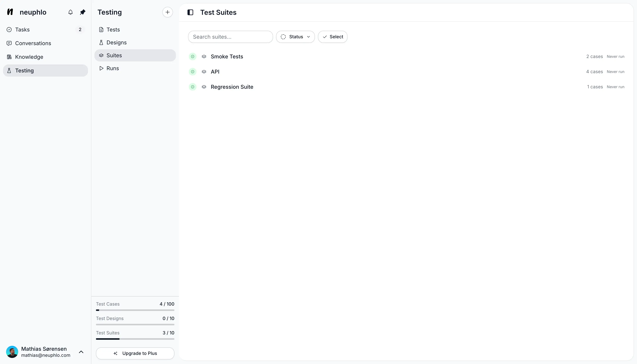Switch to the Designs section

click(x=117, y=42)
